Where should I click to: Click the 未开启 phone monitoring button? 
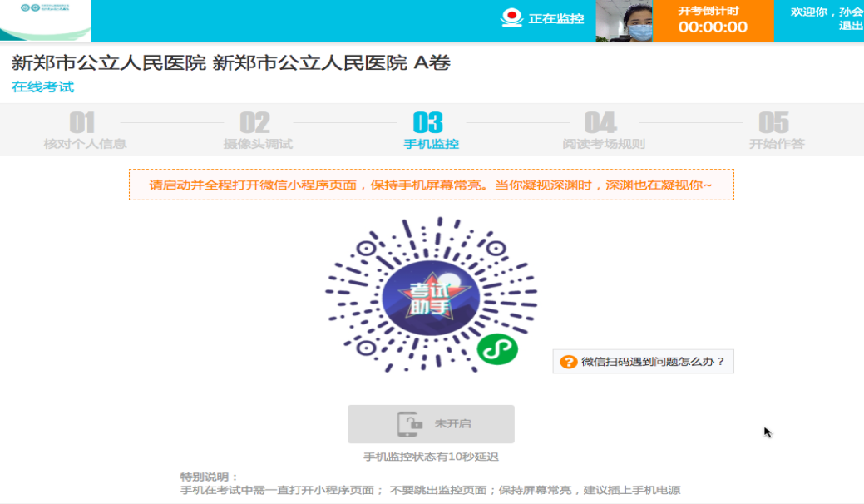click(x=431, y=424)
